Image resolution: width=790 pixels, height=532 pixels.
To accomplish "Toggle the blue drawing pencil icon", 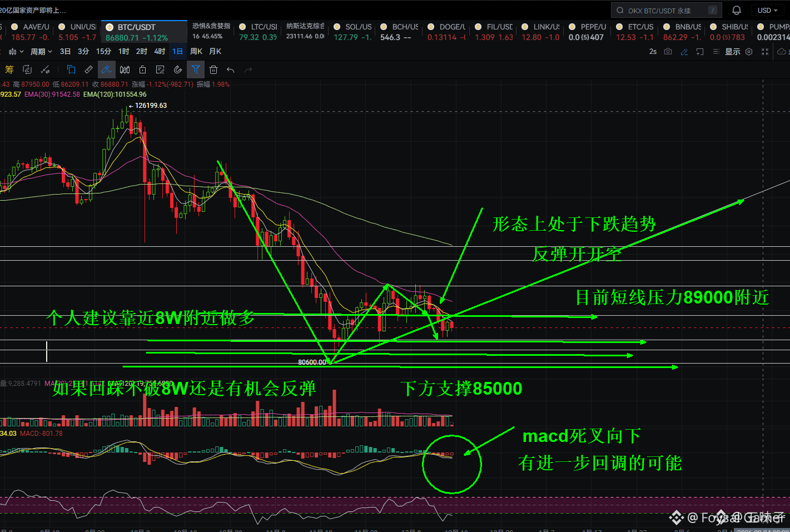I will [684, 52].
